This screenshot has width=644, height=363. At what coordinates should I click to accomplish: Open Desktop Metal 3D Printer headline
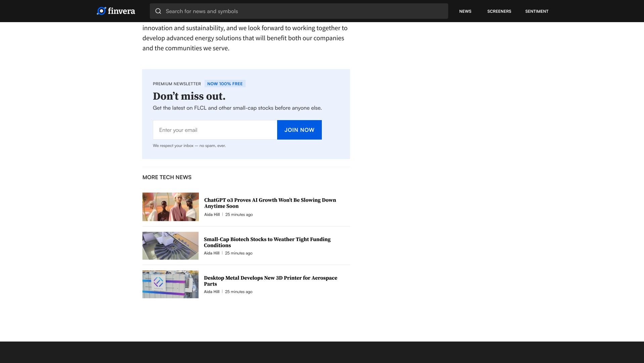coord(270,281)
